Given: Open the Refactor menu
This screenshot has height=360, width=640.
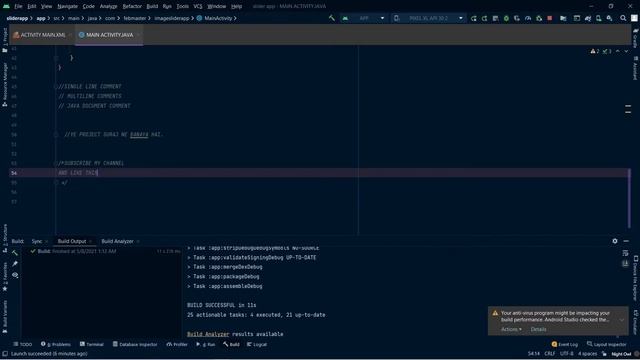Looking at the screenshot, I should coord(132,6).
